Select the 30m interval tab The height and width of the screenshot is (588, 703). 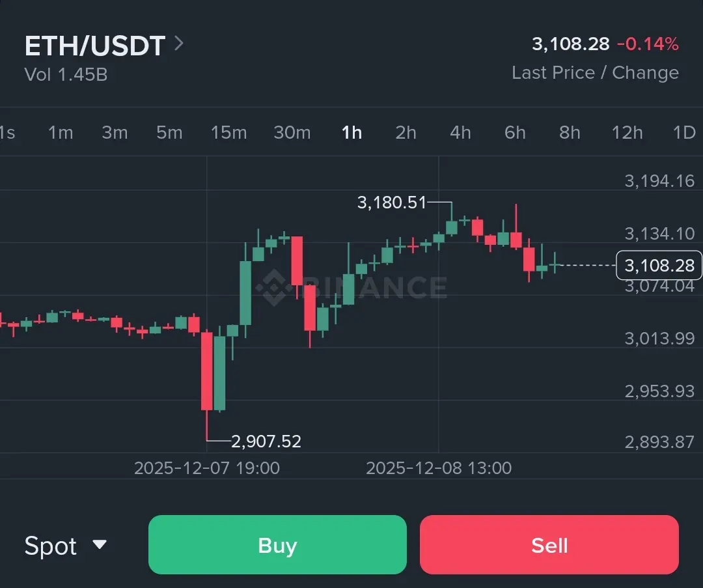click(x=292, y=133)
